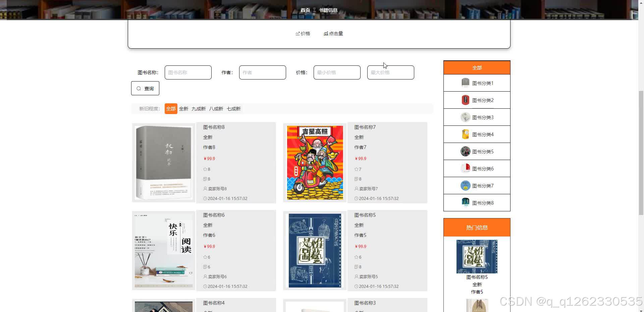Screen dimensions: 644x312
Task: Click clock icon under 图书名称8 card
Action: click(x=205, y=199)
